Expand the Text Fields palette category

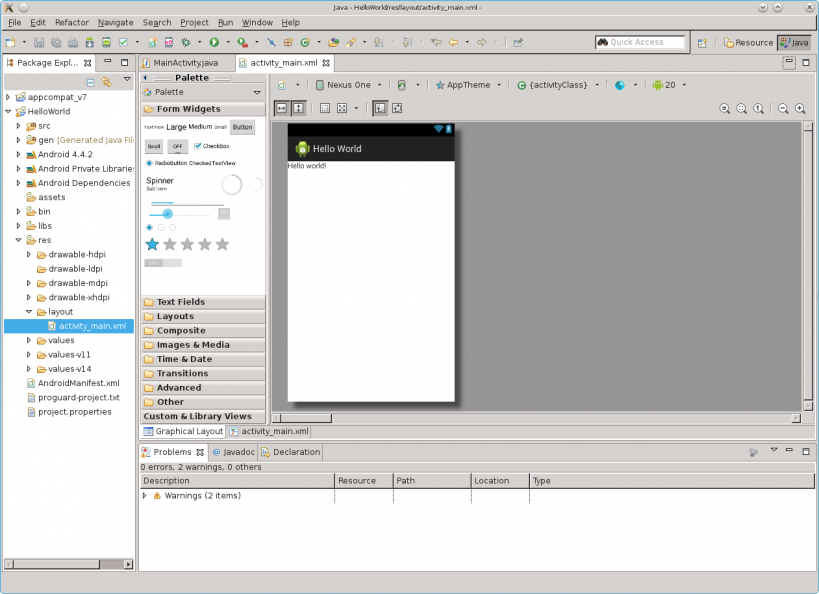coord(180,301)
